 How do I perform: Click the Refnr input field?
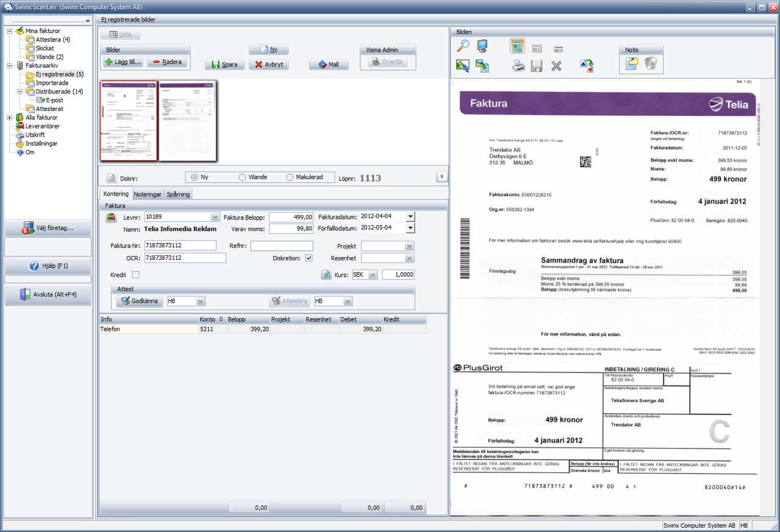(282, 246)
